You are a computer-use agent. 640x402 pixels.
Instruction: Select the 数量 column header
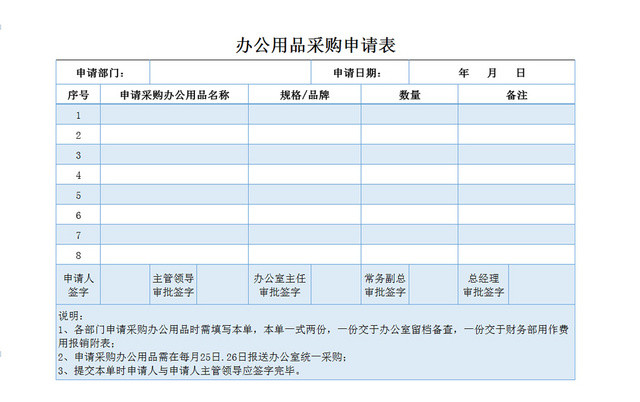point(409,95)
